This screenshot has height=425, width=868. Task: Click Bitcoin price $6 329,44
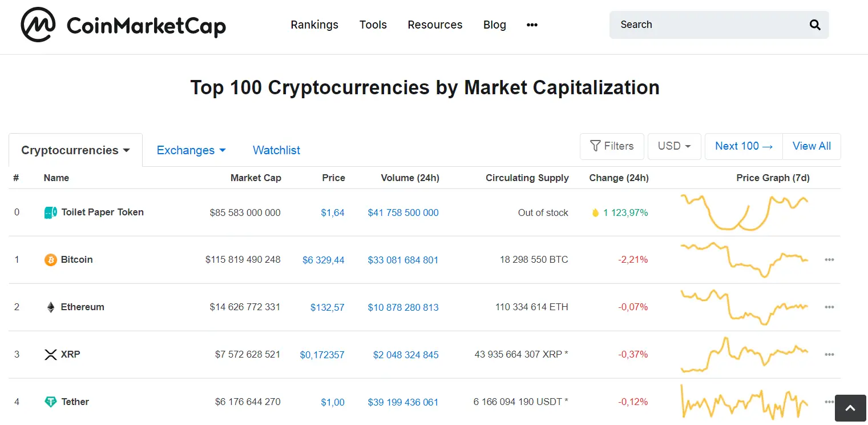[324, 260]
